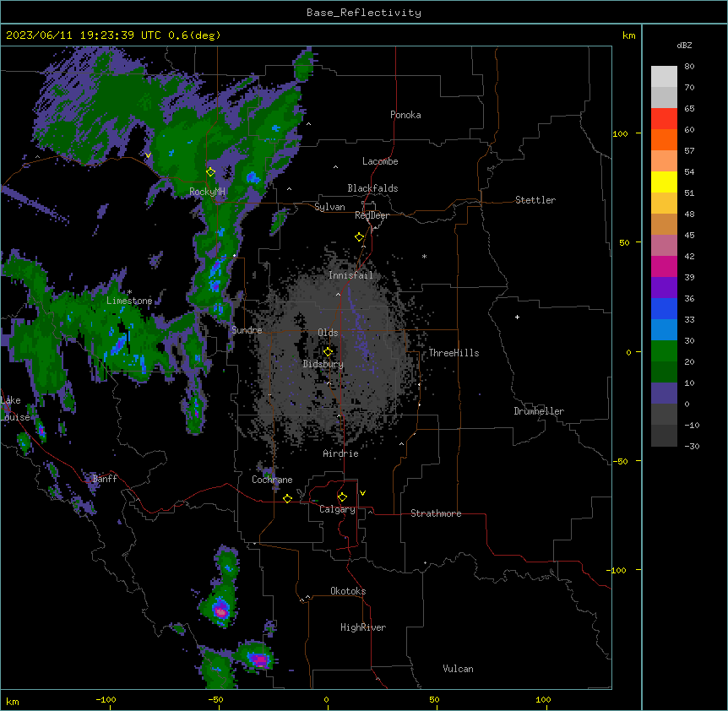This screenshot has width=728, height=711.
Task: Click the -100 tick on the horizontal axis
Action: (x=106, y=699)
